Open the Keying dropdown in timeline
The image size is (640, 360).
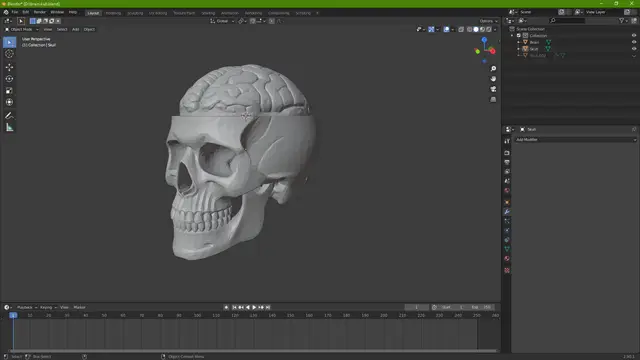(x=48, y=307)
